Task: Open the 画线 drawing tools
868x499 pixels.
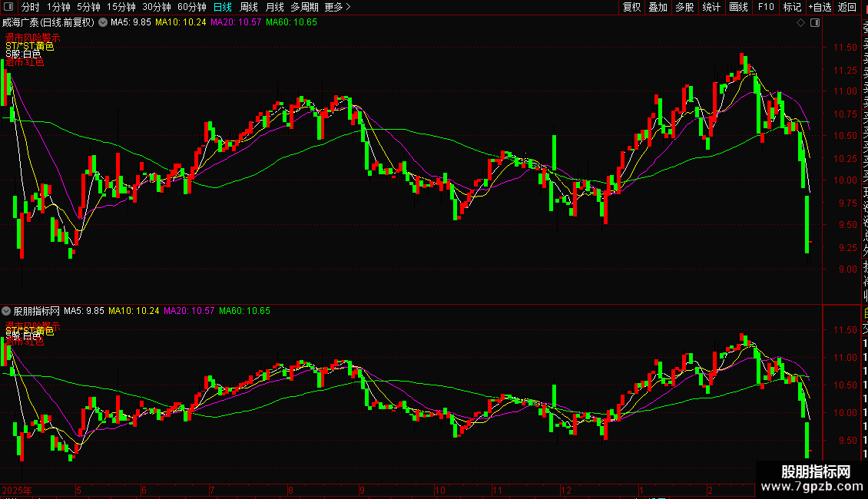Action: pyautogui.click(x=738, y=7)
